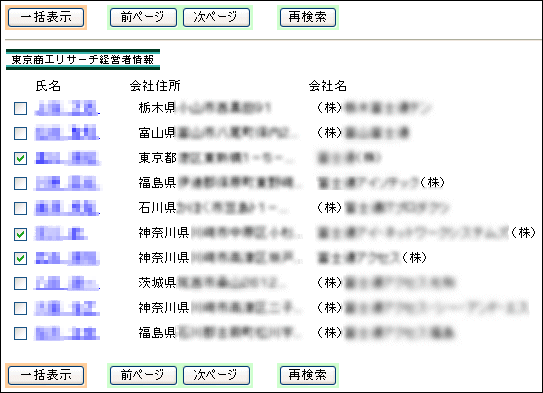543x393 pixels.
Task: Click the 会社名 column header
Action: tap(328, 86)
